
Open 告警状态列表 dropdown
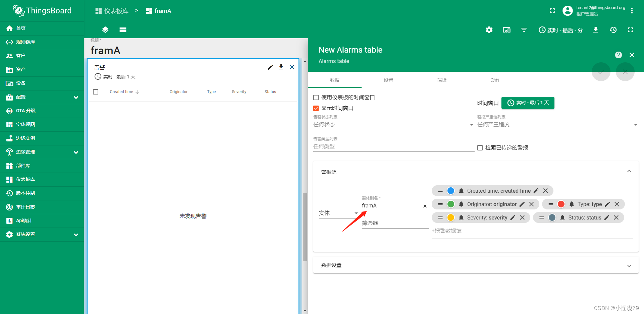pos(393,125)
